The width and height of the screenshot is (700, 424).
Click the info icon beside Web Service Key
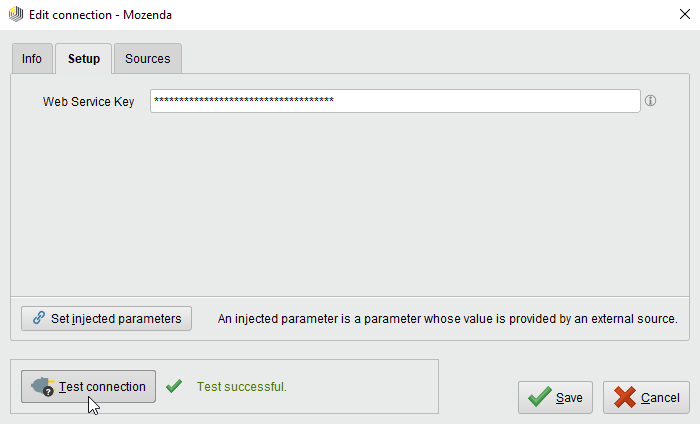(650, 101)
